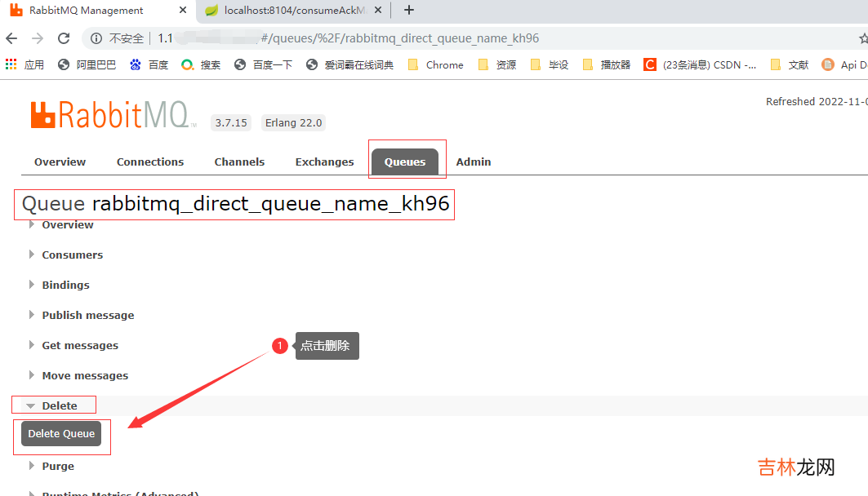868x496 pixels.
Task: Click the browser back arrow
Action: point(11,38)
